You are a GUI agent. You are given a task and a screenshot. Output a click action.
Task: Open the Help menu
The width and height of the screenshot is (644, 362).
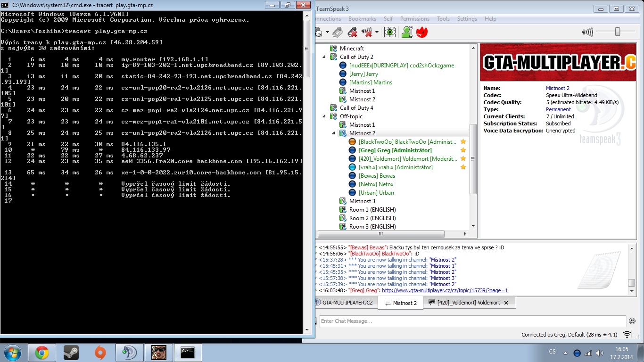click(x=490, y=19)
